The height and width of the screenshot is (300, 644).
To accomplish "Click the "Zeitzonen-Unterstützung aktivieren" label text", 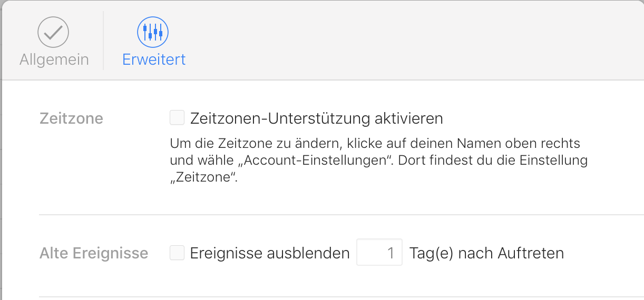I will 316,118.
